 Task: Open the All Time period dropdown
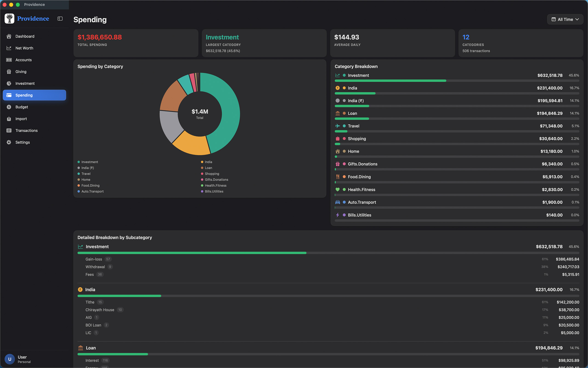click(565, 20)
